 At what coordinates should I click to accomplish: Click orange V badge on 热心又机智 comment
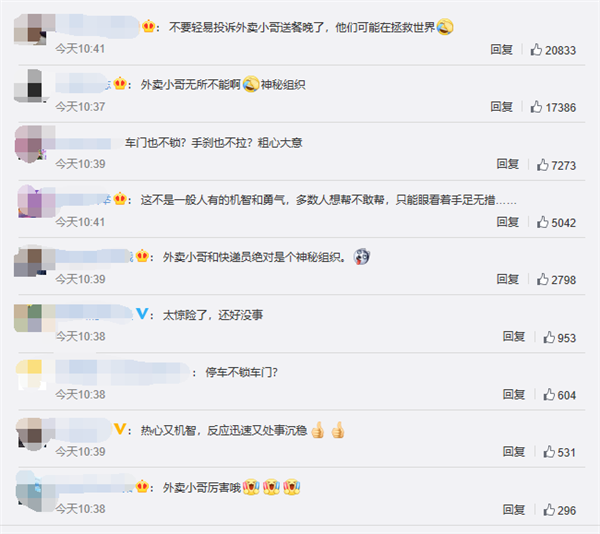click(120, 429)
